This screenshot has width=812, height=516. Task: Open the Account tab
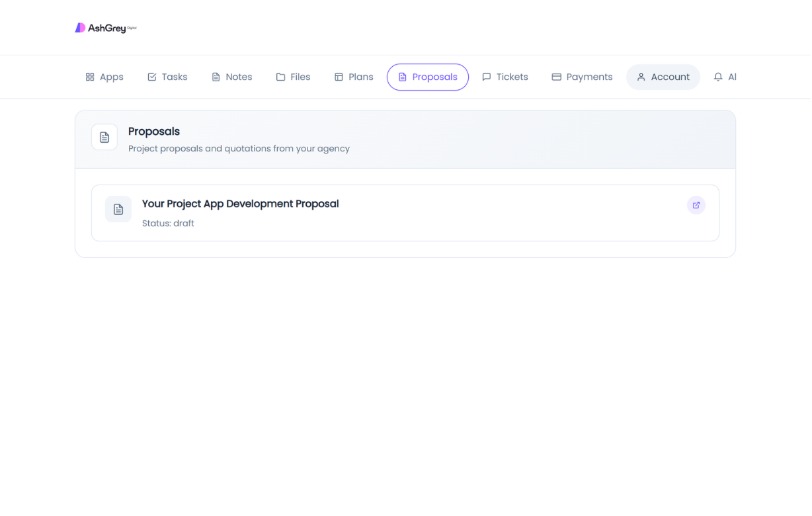663,77
